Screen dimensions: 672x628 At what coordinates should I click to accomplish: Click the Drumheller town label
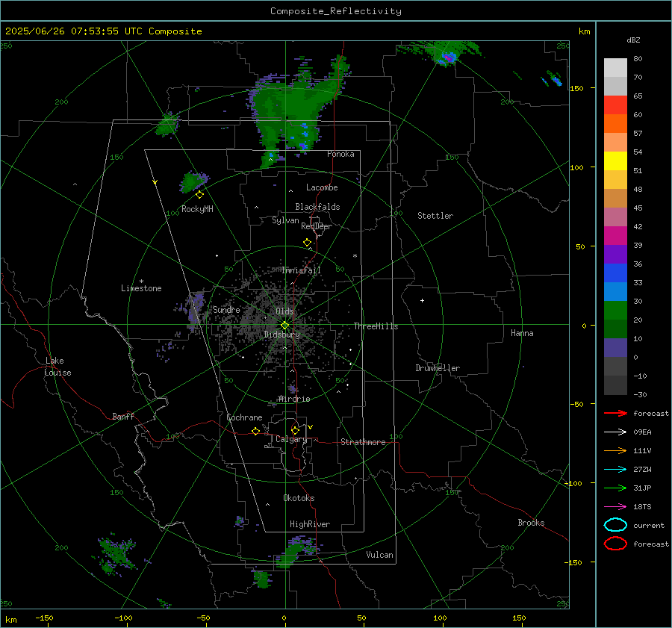(x=438, y=368)
